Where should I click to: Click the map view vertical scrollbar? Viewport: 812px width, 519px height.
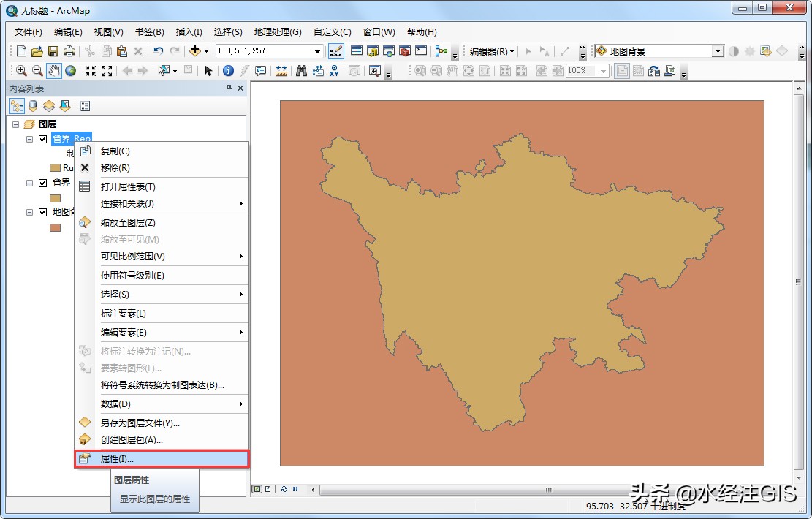(x=798, y=282)
